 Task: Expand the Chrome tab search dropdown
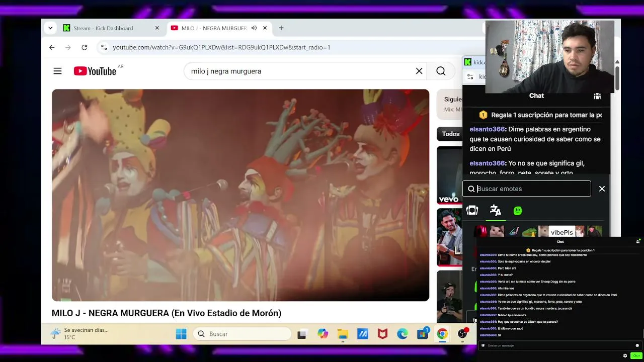pos(50,28)
